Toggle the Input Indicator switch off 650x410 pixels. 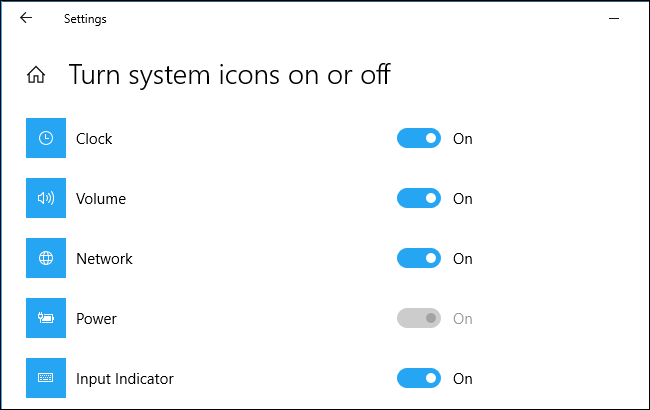click(419, 379)
